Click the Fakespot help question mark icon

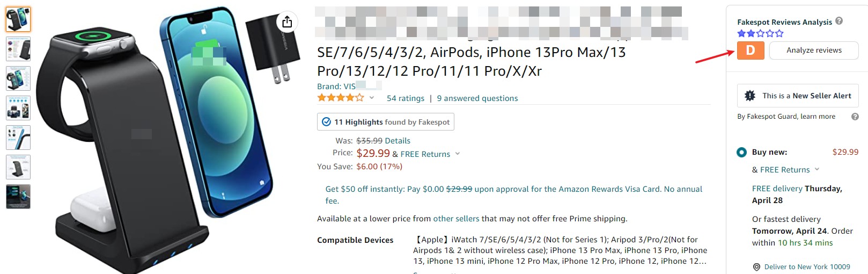[x=839, y=21]
